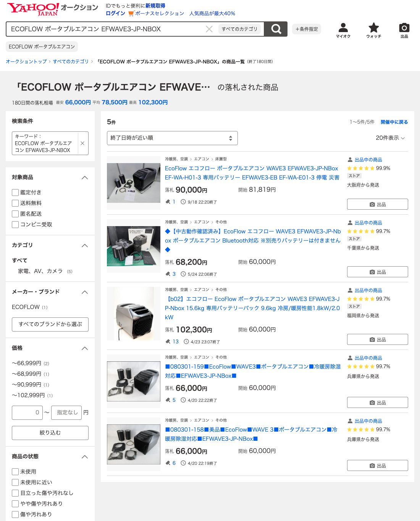Open the +条件指定 options
Screen dimensions: 420x521
pos(307,29)
